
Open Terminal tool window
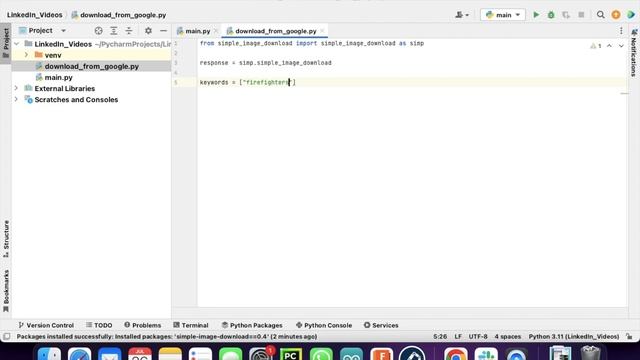[x=191, y=325]
